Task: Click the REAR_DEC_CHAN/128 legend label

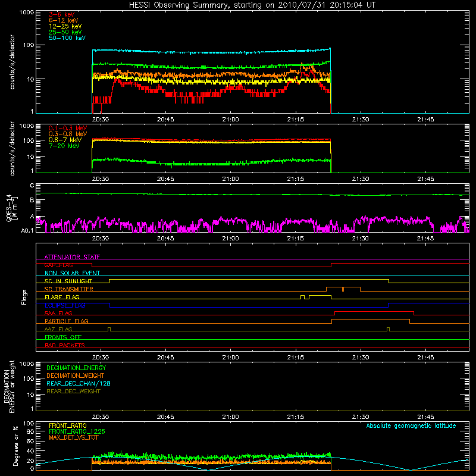Action: click(79, 383)
